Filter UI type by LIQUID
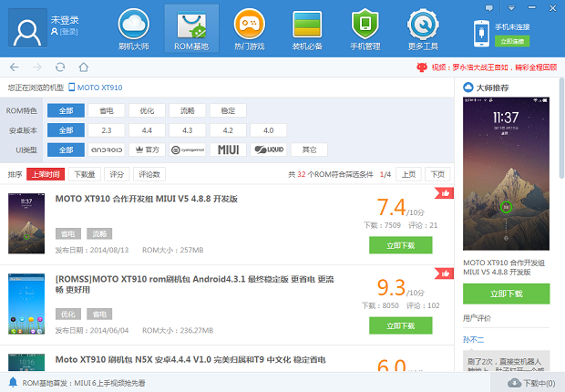This screenshot has width=565, height=392. (x=269, y=150)
